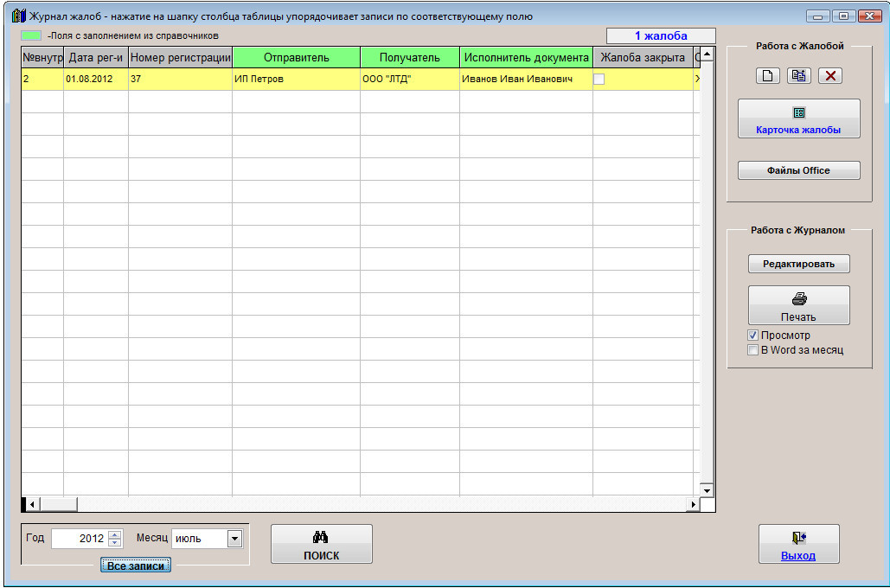This screenshot has height=588, width=890.
Task: Click the 1 жалоба counter field
Action: 661,35
